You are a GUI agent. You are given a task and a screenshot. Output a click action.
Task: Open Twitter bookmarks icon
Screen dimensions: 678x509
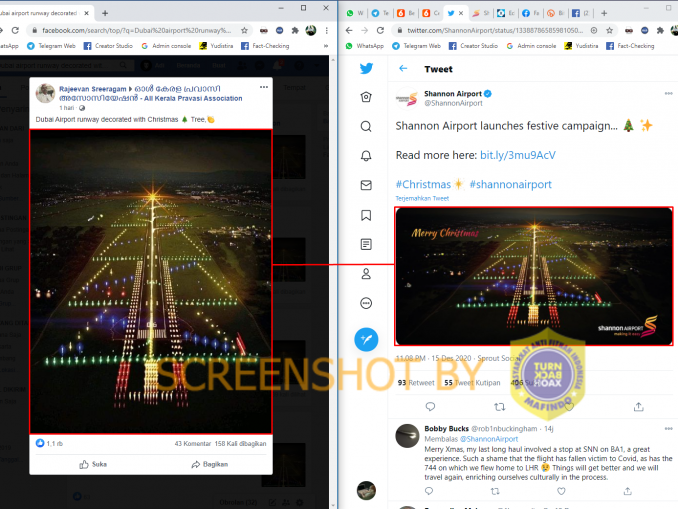click(366, 215)
